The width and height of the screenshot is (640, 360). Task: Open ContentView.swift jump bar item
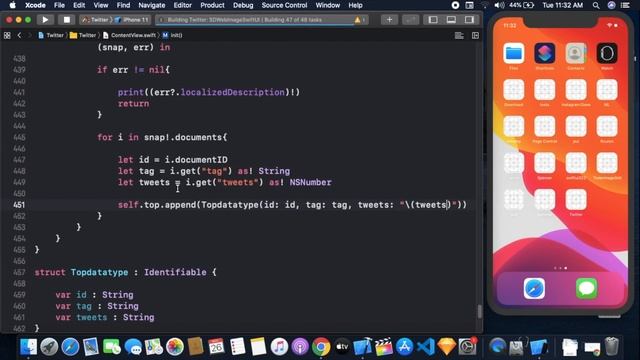129,36
